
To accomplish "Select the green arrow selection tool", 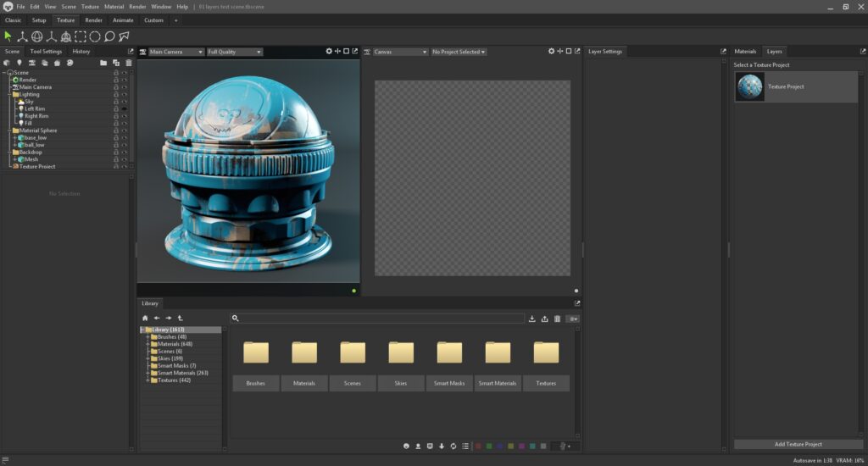I will point(8,36).
